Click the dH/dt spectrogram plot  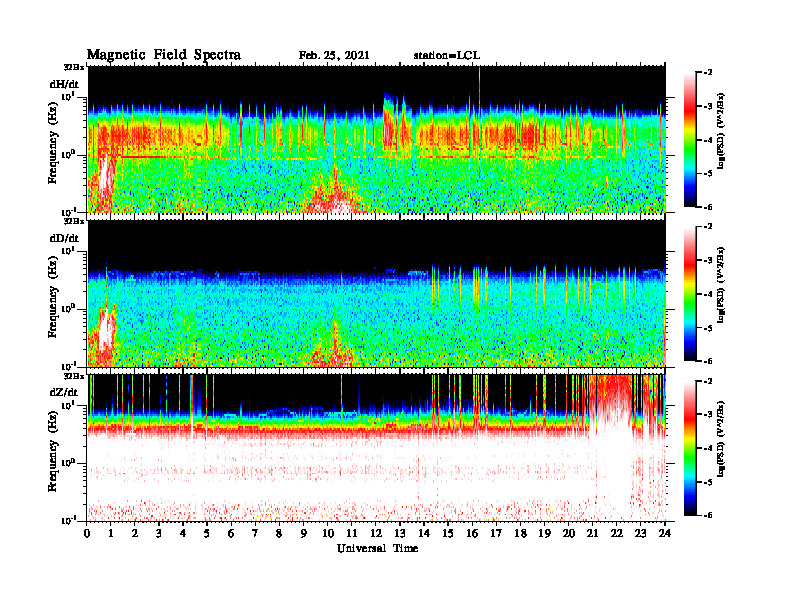pyautogui.click(x=377, y=139)
